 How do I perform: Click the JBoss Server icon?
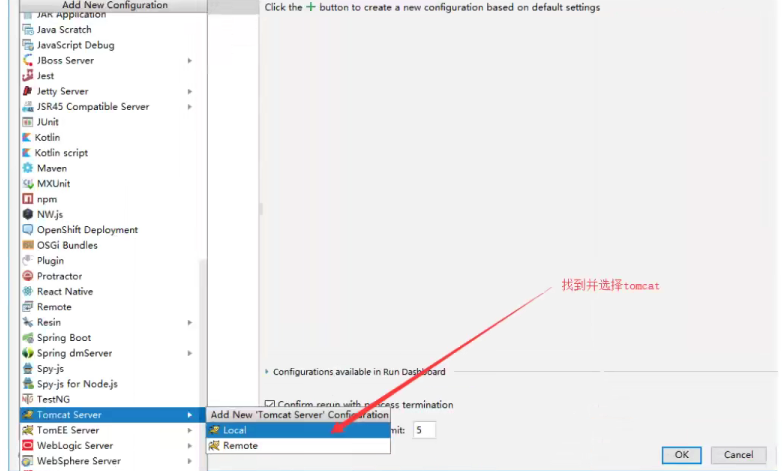point(28,61)
